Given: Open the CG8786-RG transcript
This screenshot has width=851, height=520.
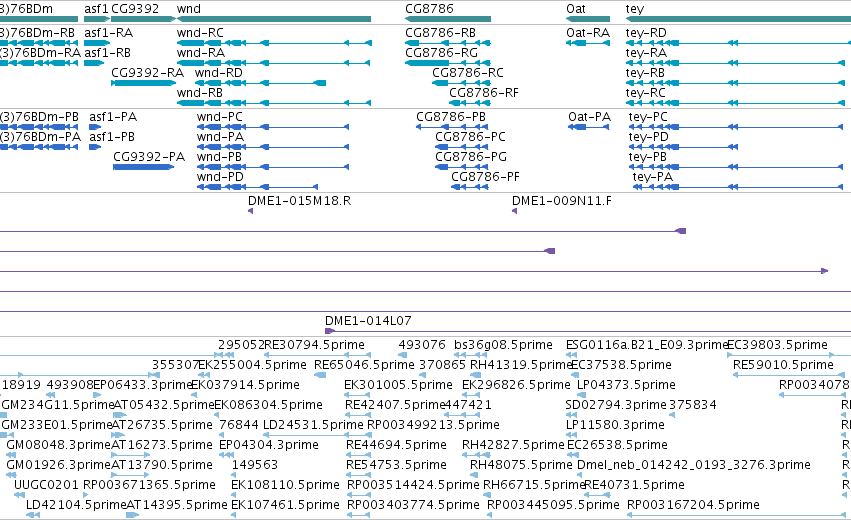Looking at the screenshot, I should pos(448,63).
